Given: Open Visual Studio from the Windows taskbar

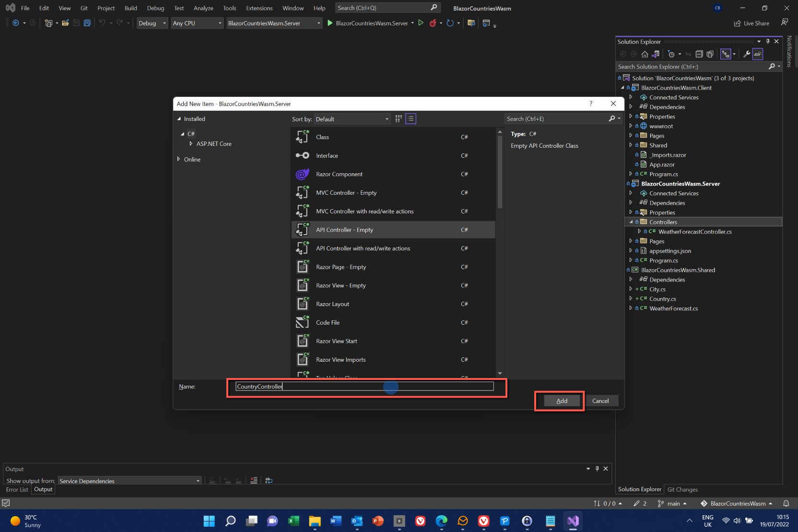Looking at the screenshot, I should 573,521.
